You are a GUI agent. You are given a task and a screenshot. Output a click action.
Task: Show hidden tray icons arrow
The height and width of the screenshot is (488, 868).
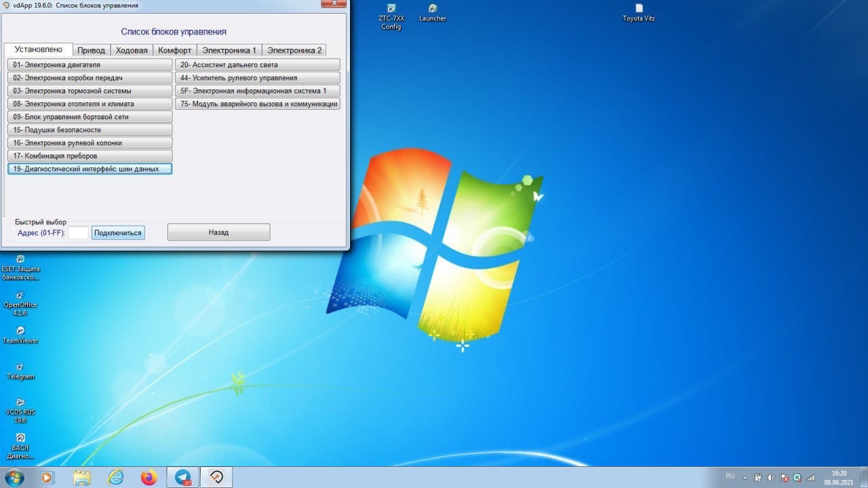coord(746,477)
